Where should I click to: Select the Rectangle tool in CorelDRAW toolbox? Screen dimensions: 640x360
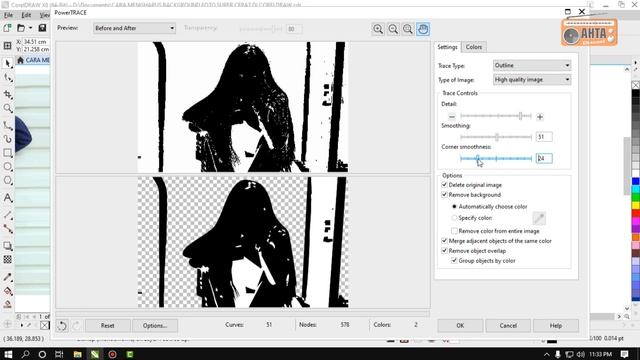(x=8, y=153)
